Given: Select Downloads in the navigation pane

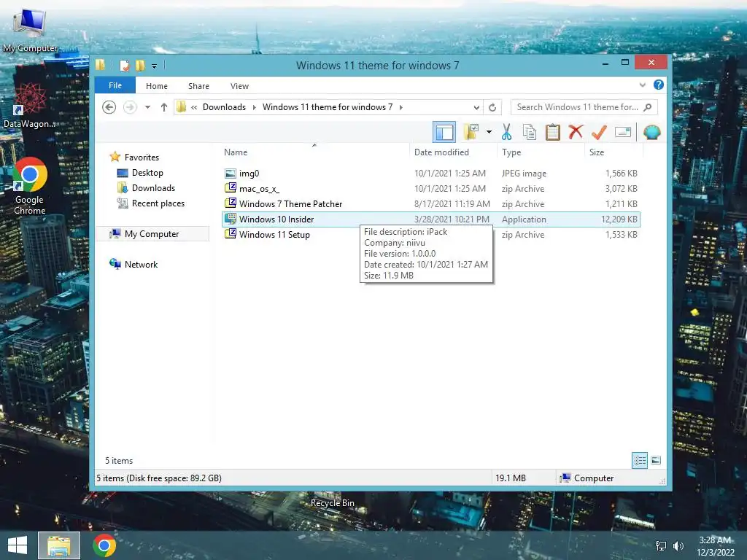Looking at the screenshot, I should (153, 188).
